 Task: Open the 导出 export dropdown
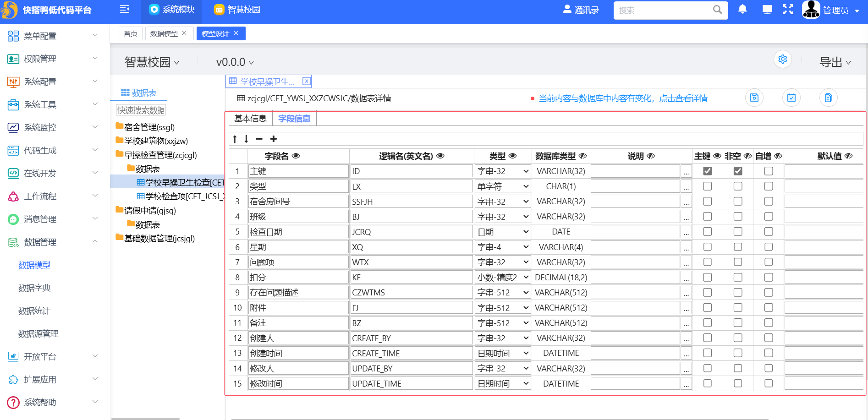[835, 62]
